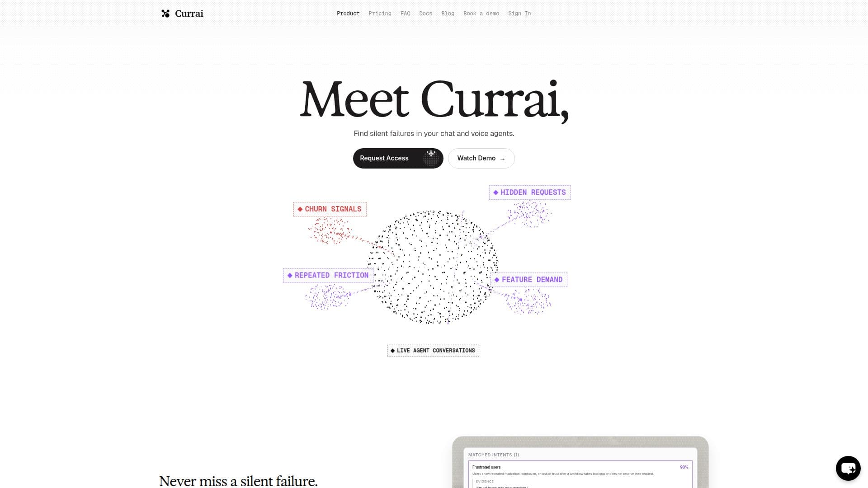Open the FAQ nav link
868x488 pixels.
click(406, 14)
